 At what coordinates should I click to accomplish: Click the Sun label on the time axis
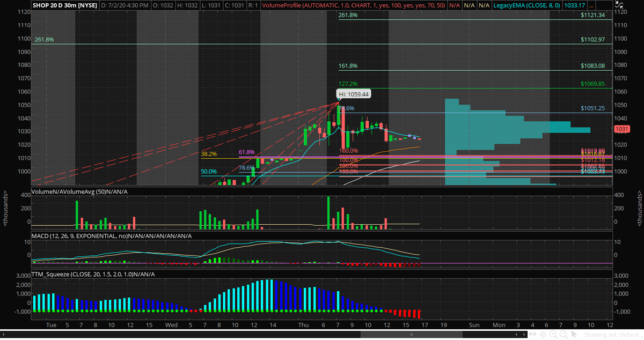474,325
